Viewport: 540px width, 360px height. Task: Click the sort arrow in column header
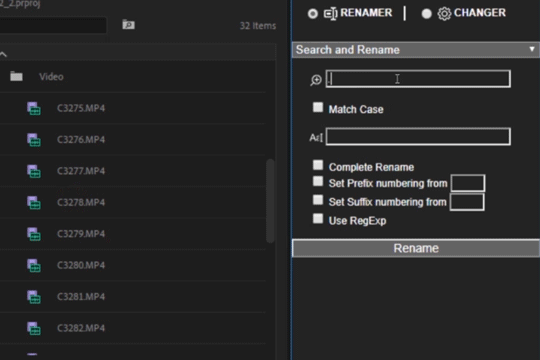(3, 54)
